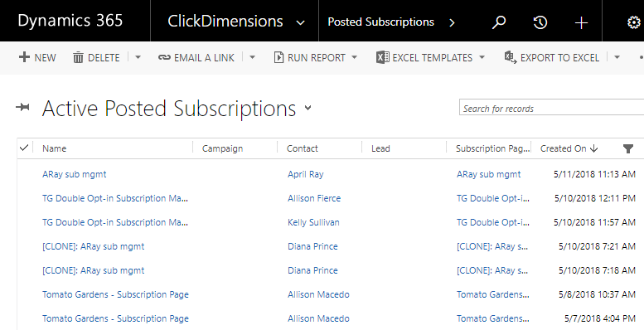Open the Active Posted Subscriptions view selector

(x=308, y=109)
